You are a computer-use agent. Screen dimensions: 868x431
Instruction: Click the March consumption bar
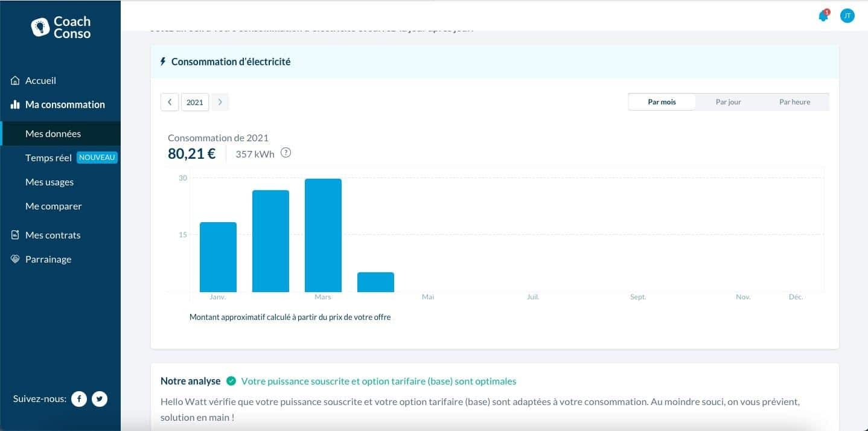[x=323, y=235]
